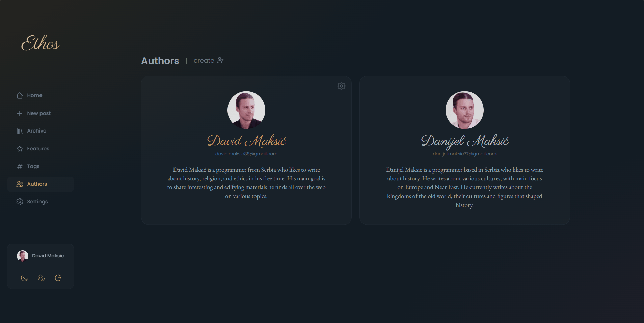
Task: Click the plus icon for New post
Action: point(20,113)
